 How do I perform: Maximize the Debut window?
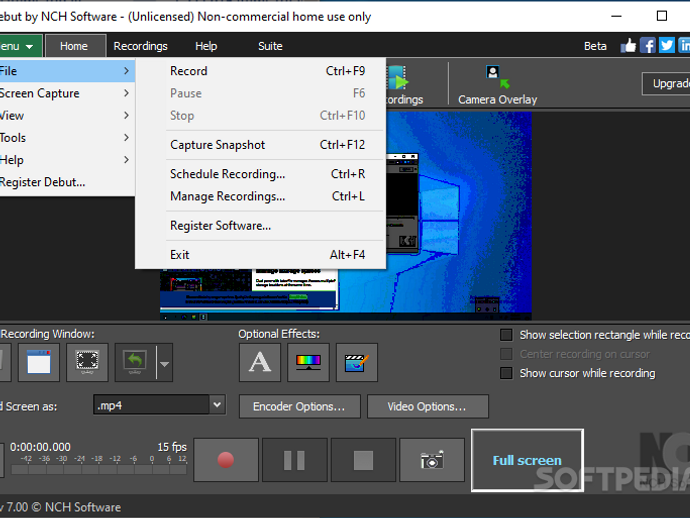tap(661, 16)
